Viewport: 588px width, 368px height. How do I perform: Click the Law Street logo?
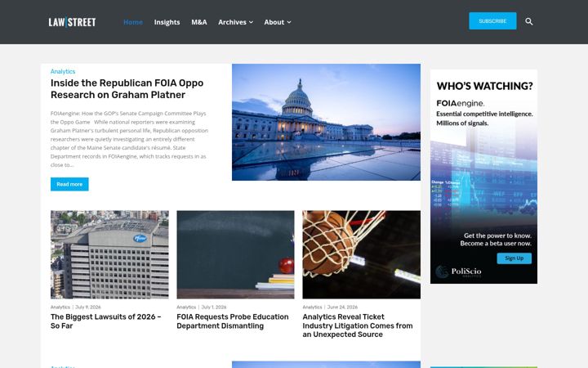coord(72,22)
